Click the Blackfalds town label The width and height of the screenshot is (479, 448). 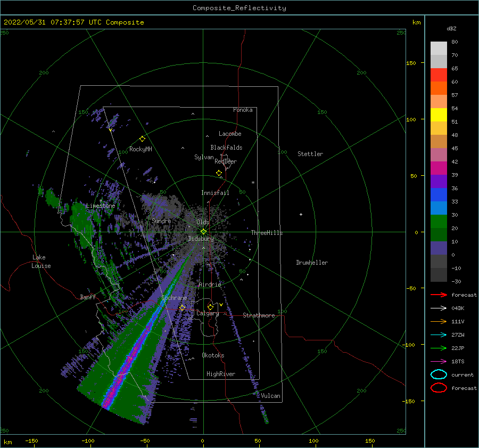point(226,148)
